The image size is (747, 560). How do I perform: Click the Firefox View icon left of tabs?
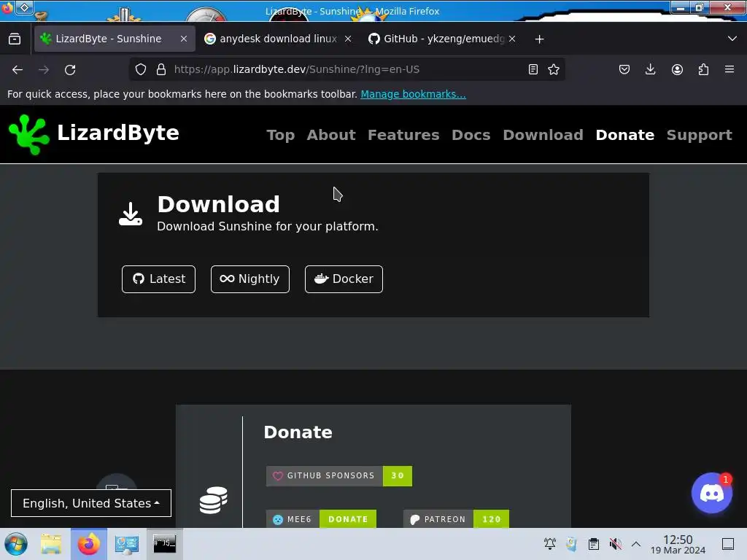click(x=15, y=39)
